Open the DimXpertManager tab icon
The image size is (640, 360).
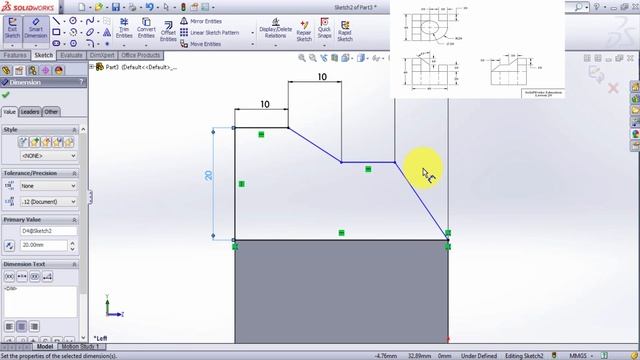45,70
